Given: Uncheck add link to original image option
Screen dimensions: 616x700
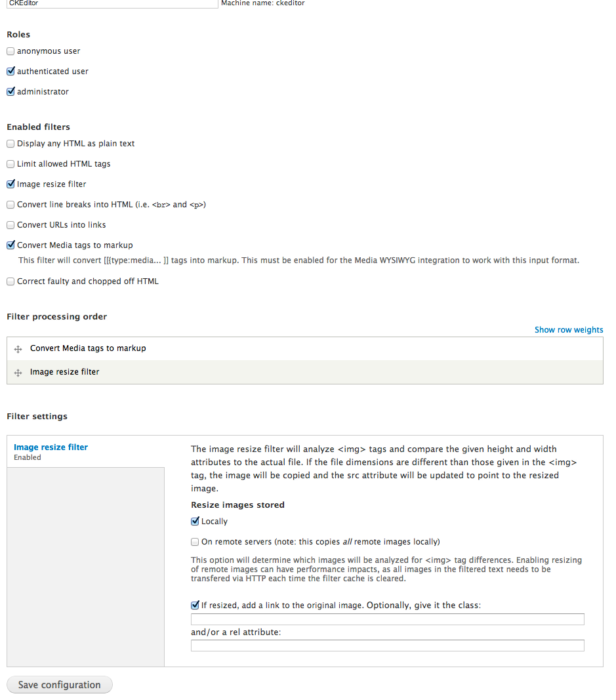Looking at the screenshot, I should (195, 606).
